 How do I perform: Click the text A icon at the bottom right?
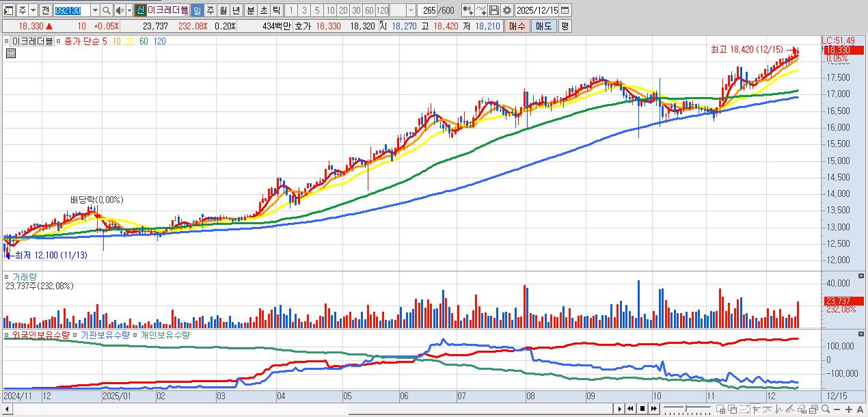860,409
